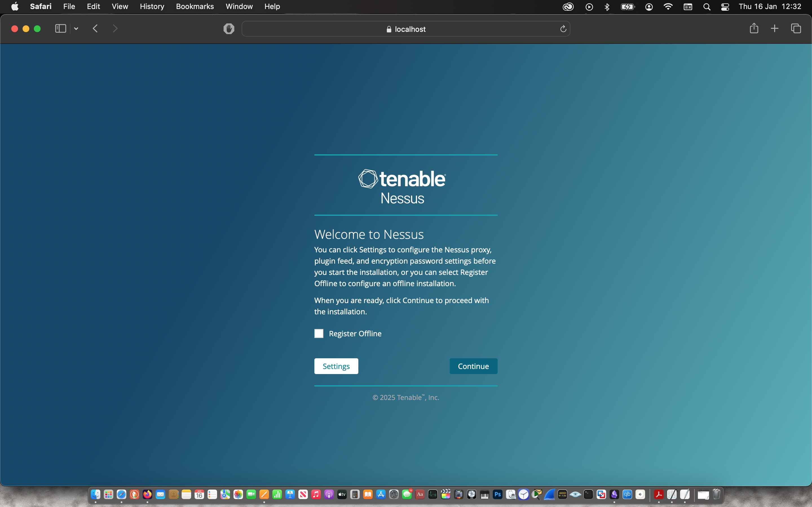Click the Bluetooth menu bar icon
812x507 pixels.
coord(607,7)
